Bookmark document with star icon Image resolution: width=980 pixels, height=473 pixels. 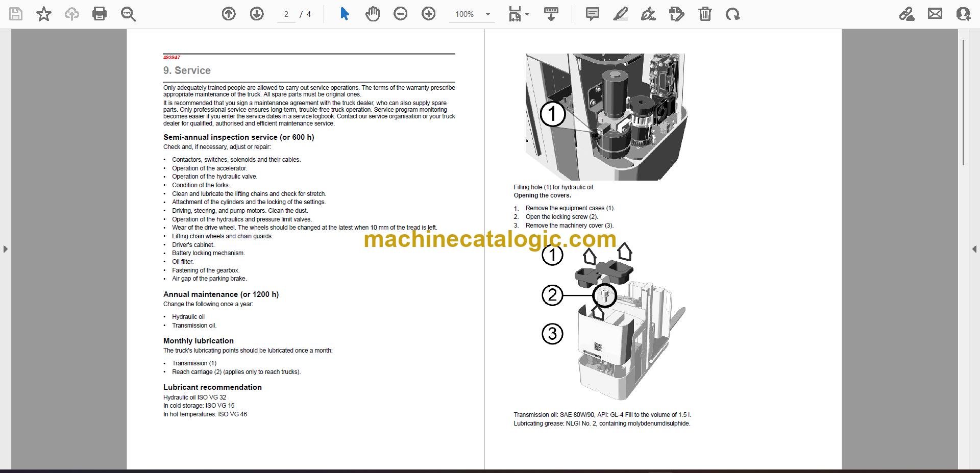pyautogui.click(x=44, y=14)
